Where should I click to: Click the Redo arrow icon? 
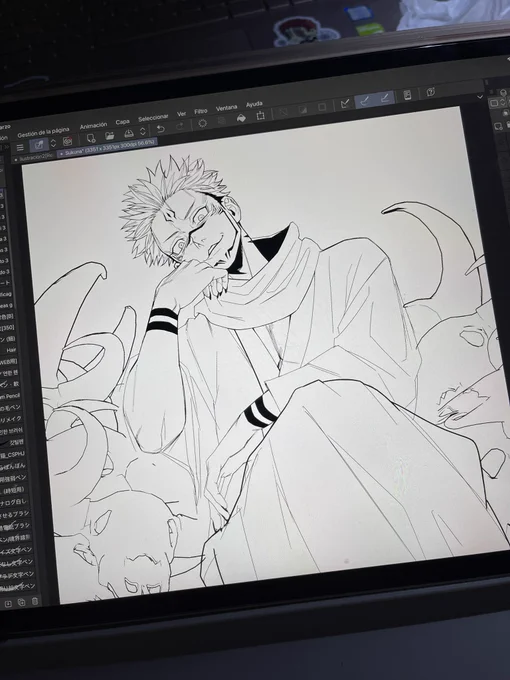180,126
